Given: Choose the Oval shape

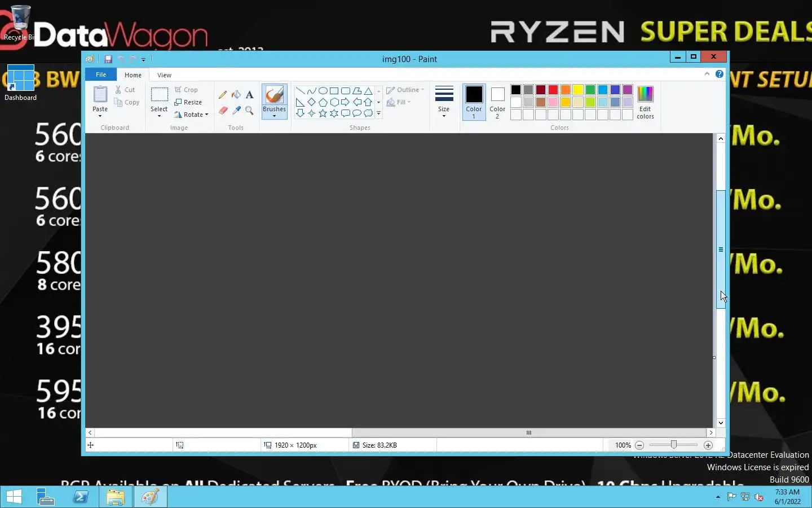Looking at the screenshot, I should (323, 90).
